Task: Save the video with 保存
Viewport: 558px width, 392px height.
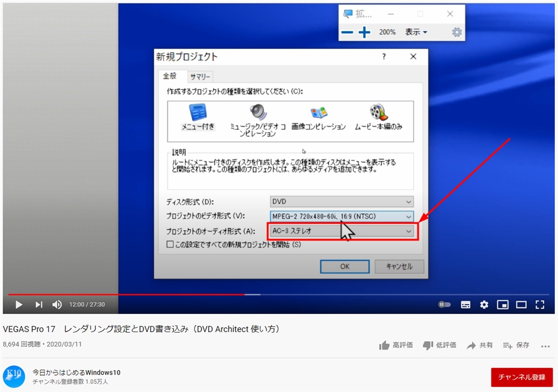Action: [516, 345]
